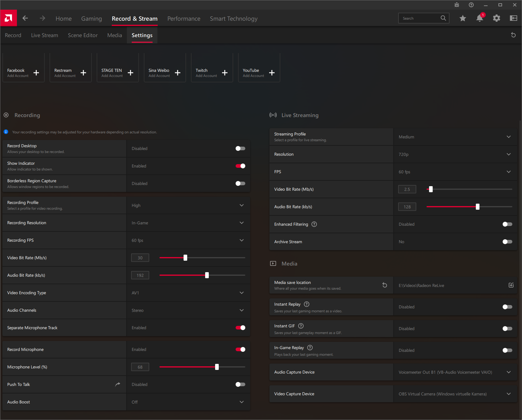The image size is (522, 420).
Task: Expand the Audio Channels dropdown
Action: click(188, 310)
